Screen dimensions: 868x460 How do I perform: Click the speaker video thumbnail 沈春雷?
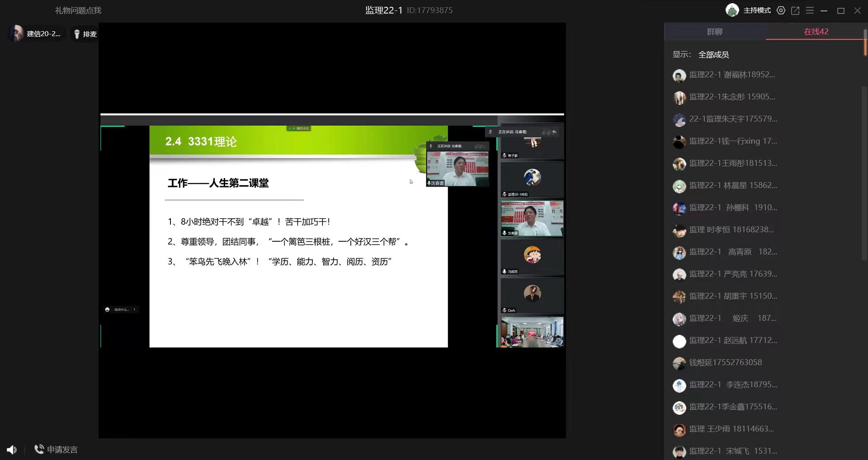coord(532,219)
